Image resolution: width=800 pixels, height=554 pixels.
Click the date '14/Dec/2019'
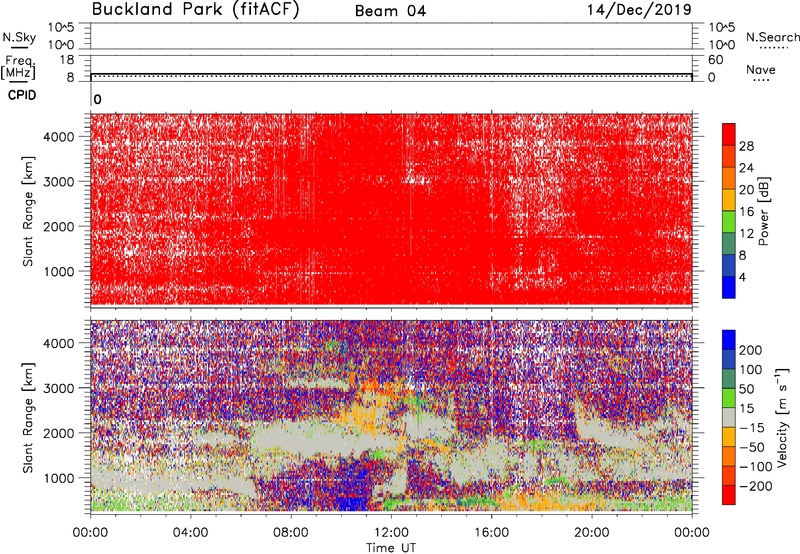(639, 9)
